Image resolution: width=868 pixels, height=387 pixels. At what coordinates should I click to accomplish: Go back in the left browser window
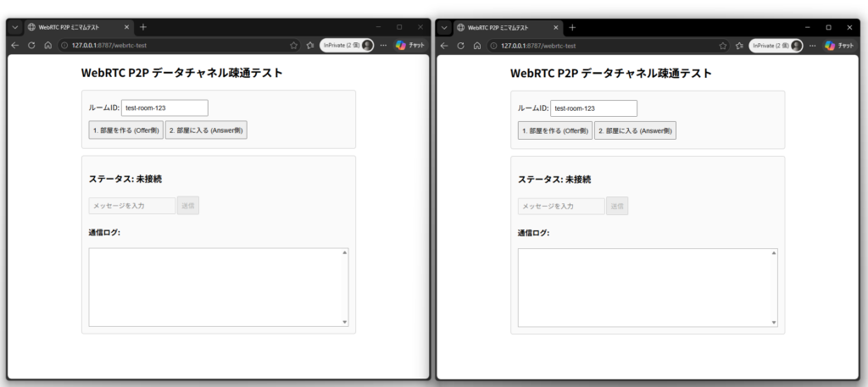pos(15,46)
